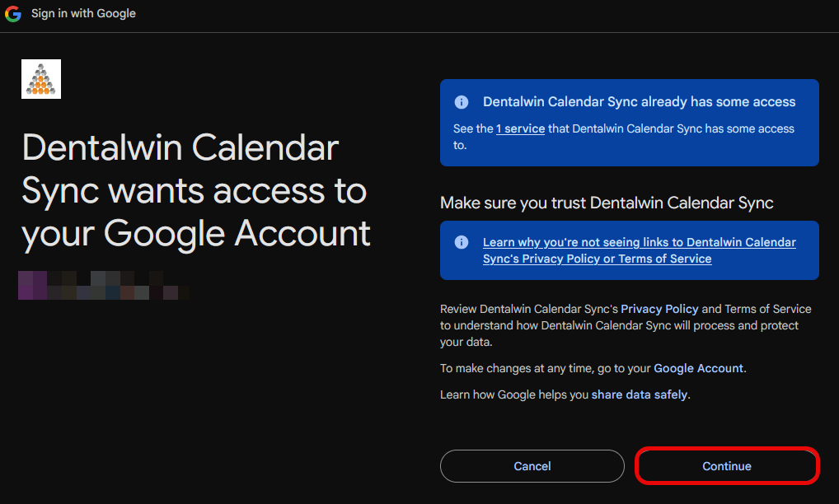The width and height of the screenshot is (839, 504).
Task: Click 'Learn how Google helps you' sentence
Action: tap(565, 394)
